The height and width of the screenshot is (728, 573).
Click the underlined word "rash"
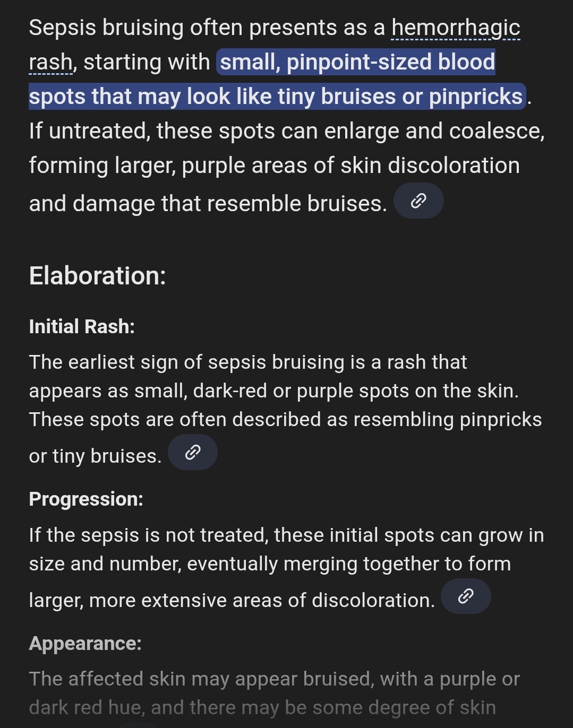50,63
